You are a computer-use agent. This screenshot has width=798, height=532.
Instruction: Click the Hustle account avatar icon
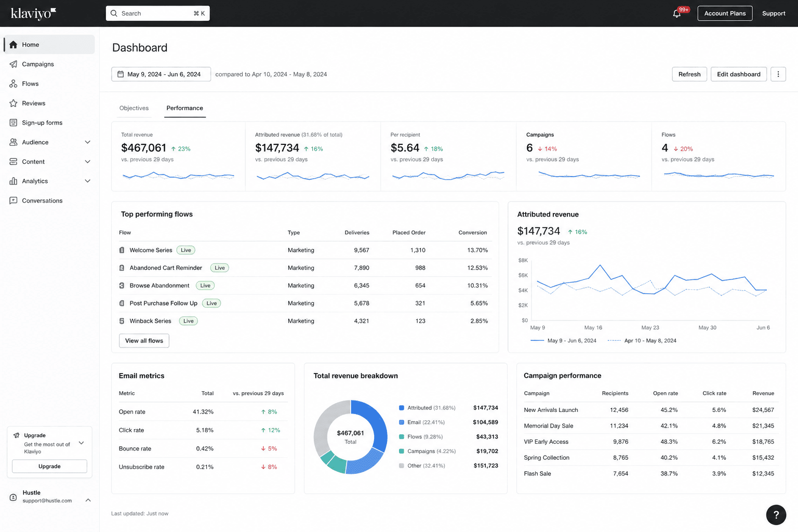[x=14, y=497]
